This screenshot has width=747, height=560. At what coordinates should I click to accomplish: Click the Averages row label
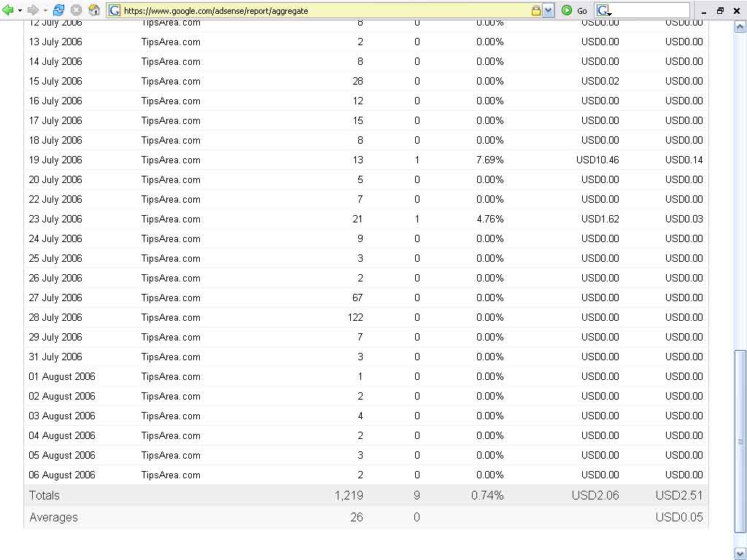(x=53, y=517)
